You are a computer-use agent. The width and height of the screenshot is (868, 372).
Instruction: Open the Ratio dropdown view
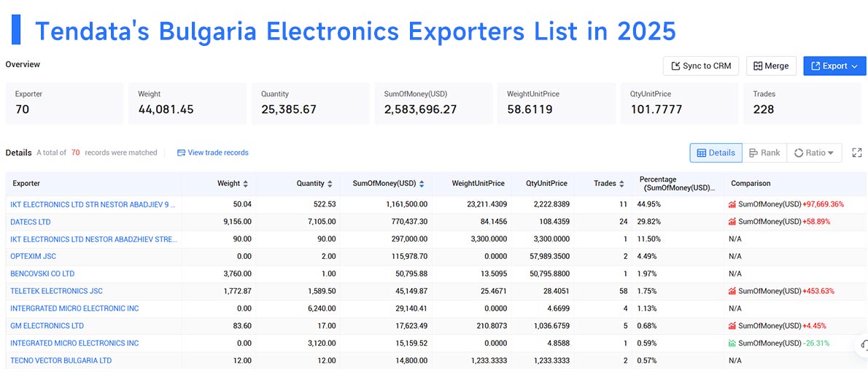point(814,152)
